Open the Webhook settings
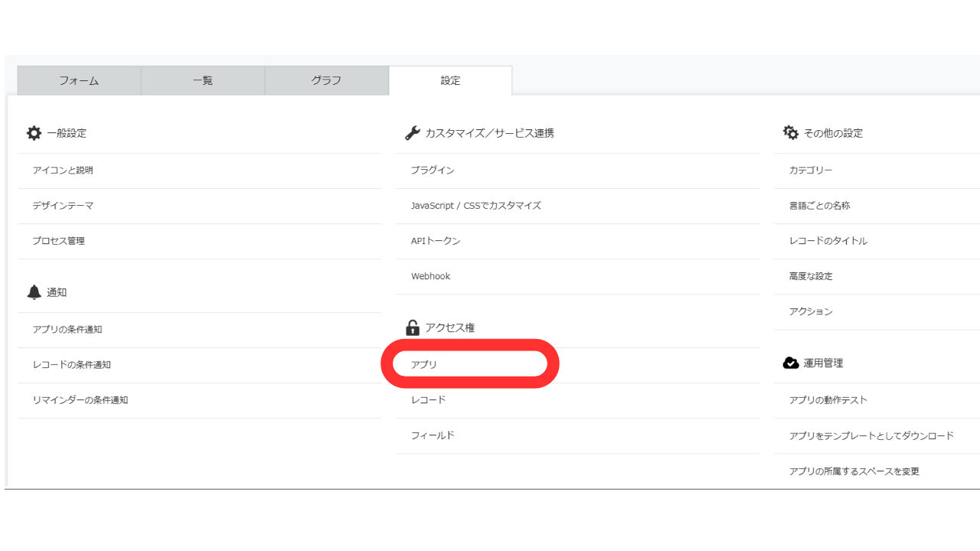 pyautogui.click(x=429, y=275)
